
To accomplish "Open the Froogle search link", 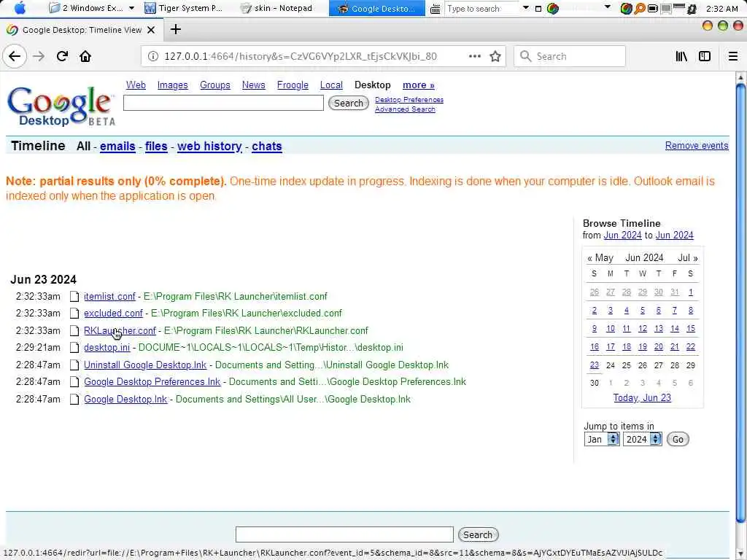I will [x=293, y=85].
